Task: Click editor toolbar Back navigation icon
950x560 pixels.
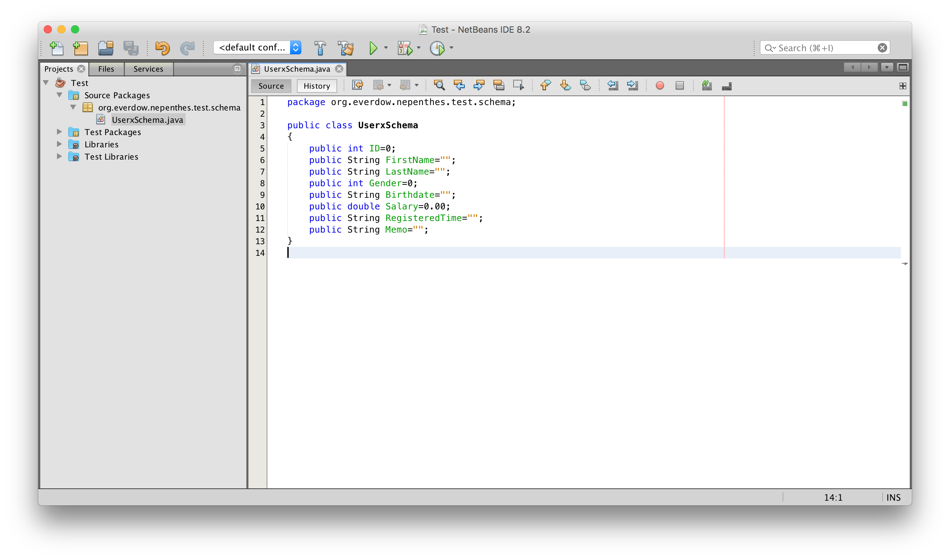Action: point(378,86)
